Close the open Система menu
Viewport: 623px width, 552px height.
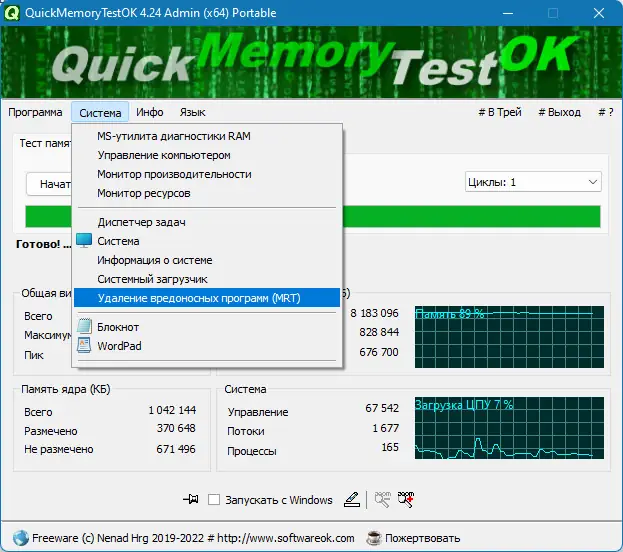(100, 112)
